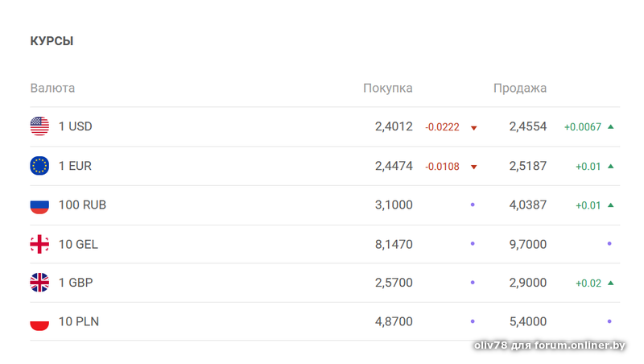Click green up arrow for GBP sell
The height and width of the screenshot is (364, 644).
[611, 283]
